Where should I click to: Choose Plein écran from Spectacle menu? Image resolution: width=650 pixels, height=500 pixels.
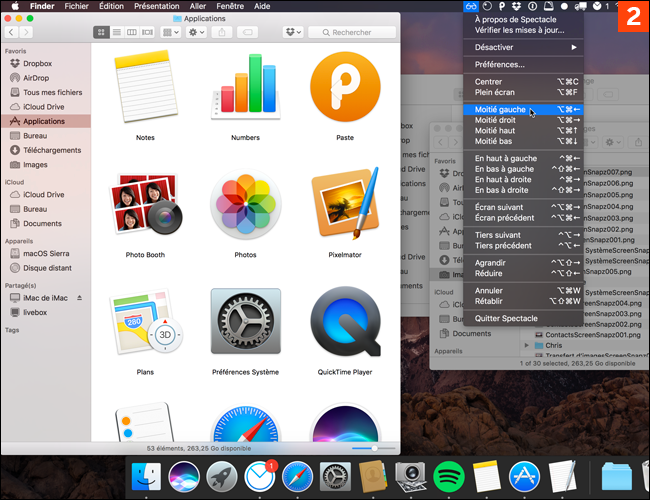pyautogui.click(x=495, y=92)
